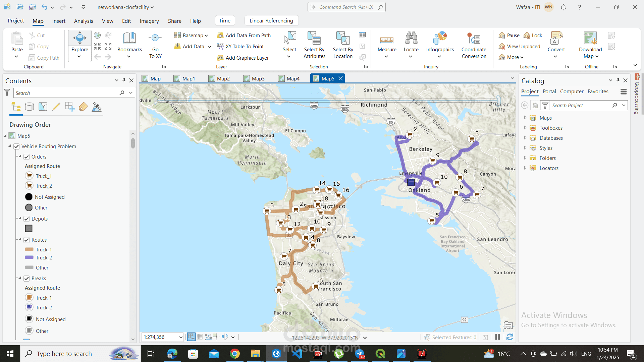Screen dimensions: 644x362
Task: Click the Pause labeling button
Action: click(x=509, y=35)
